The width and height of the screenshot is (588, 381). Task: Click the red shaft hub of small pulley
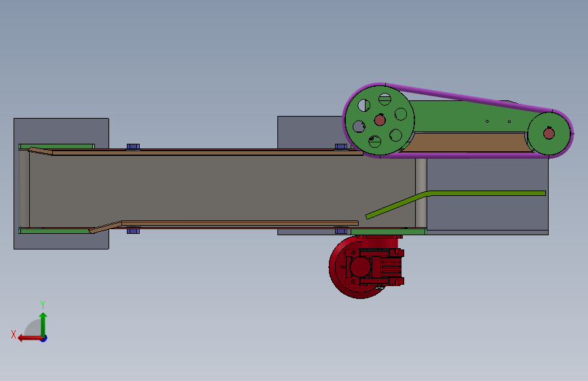click(x=549, y=134)
